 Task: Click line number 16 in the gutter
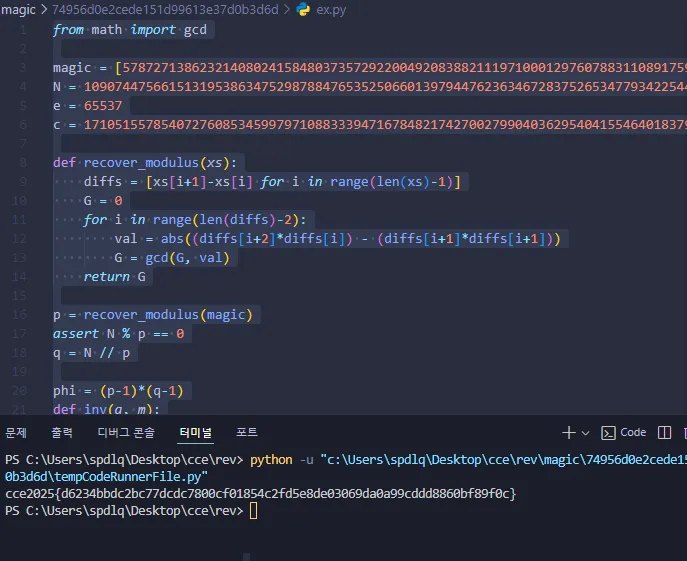click(x=19, y=315)
